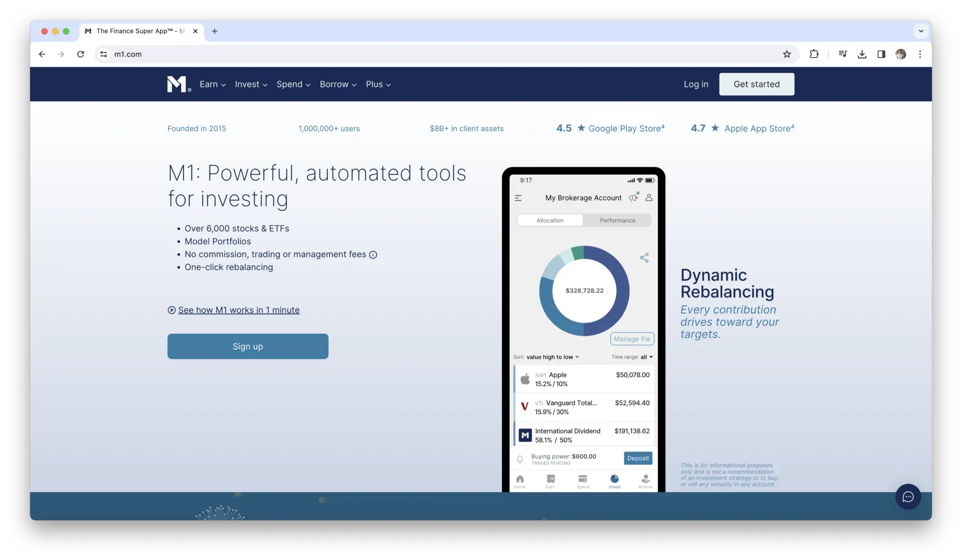Viewport: 962px width, 560px height.
Task: Expand the Plus navigation dropdown
Action: click(x=378, y=84)
